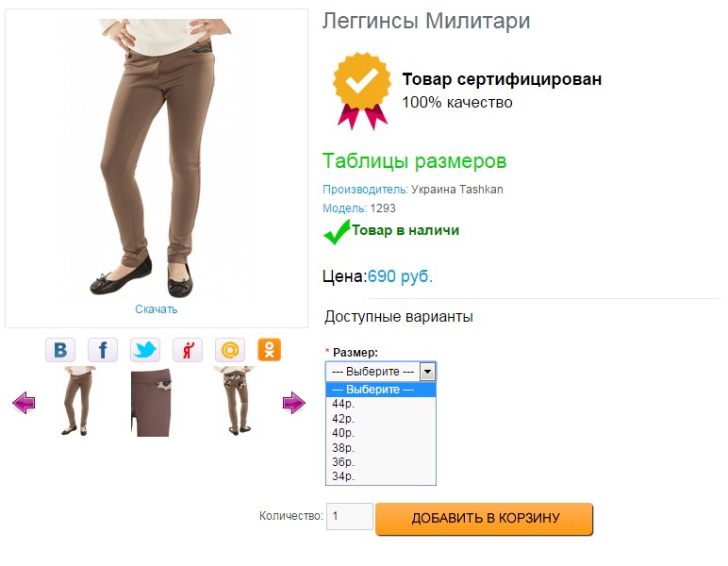The image size is (728, 566).
Task: Click the "Скачать" link under the image
Action: click(x=156, y=309)
